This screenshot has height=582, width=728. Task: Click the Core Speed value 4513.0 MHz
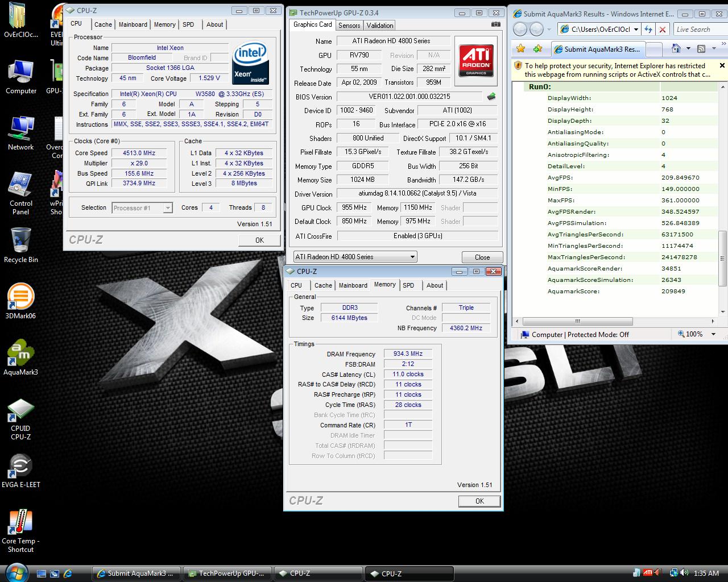point(139,153)
